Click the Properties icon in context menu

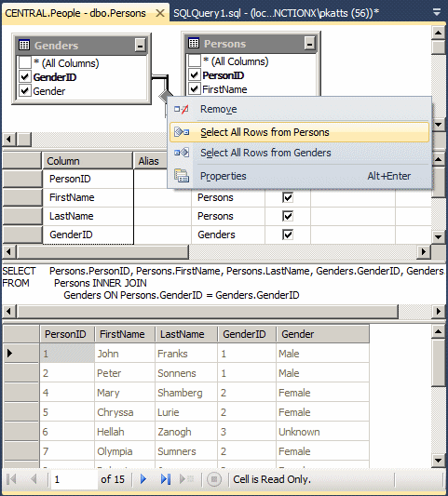pos(182,176)
